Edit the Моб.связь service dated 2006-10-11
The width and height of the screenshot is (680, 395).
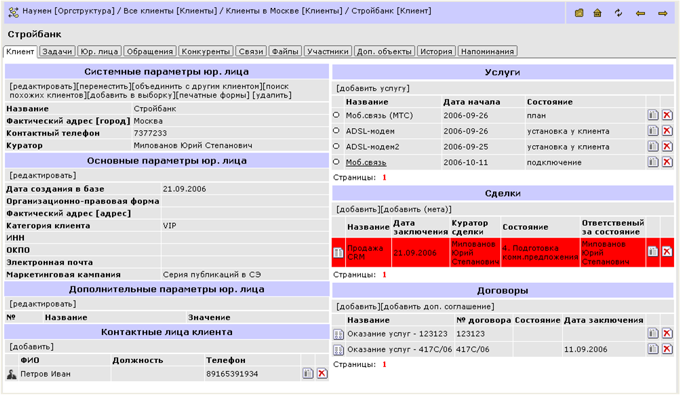pos(653,162)
